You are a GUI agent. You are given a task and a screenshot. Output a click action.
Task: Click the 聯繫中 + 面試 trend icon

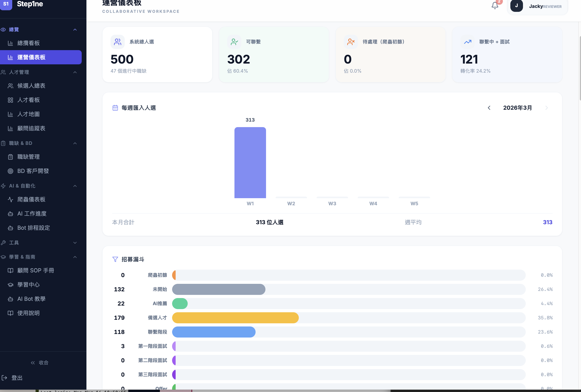(467, 42)
